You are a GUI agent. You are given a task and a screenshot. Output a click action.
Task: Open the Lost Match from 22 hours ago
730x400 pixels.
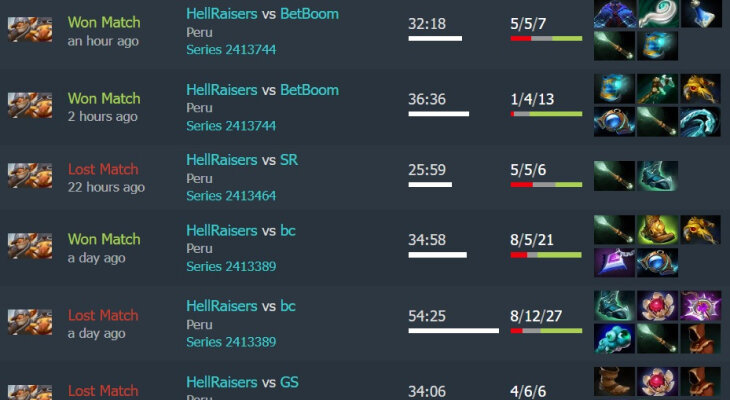tap(103, 169)
